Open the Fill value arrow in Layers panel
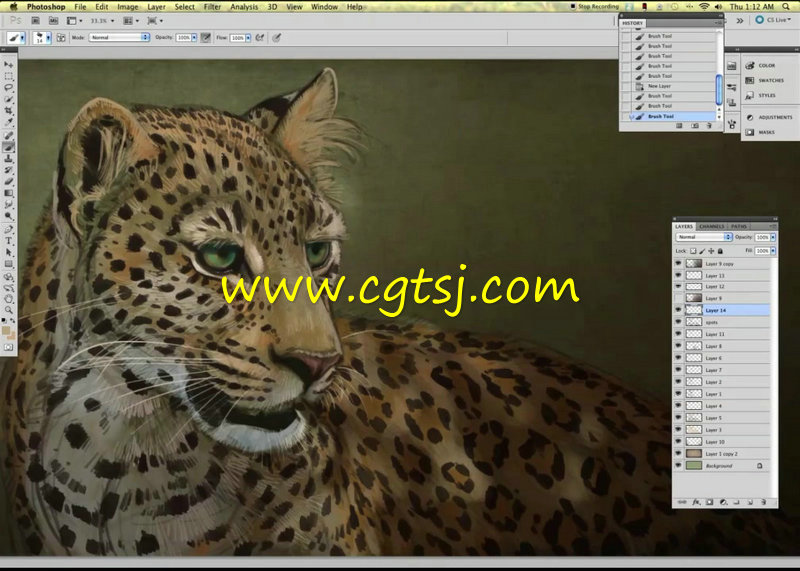This screenshot has height=571, width=800. click(x=773, y=251)
